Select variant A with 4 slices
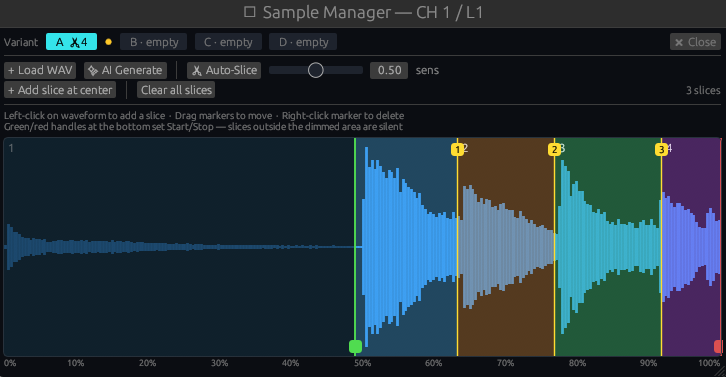This screenshot has height=377, width=726. (71, 42)
